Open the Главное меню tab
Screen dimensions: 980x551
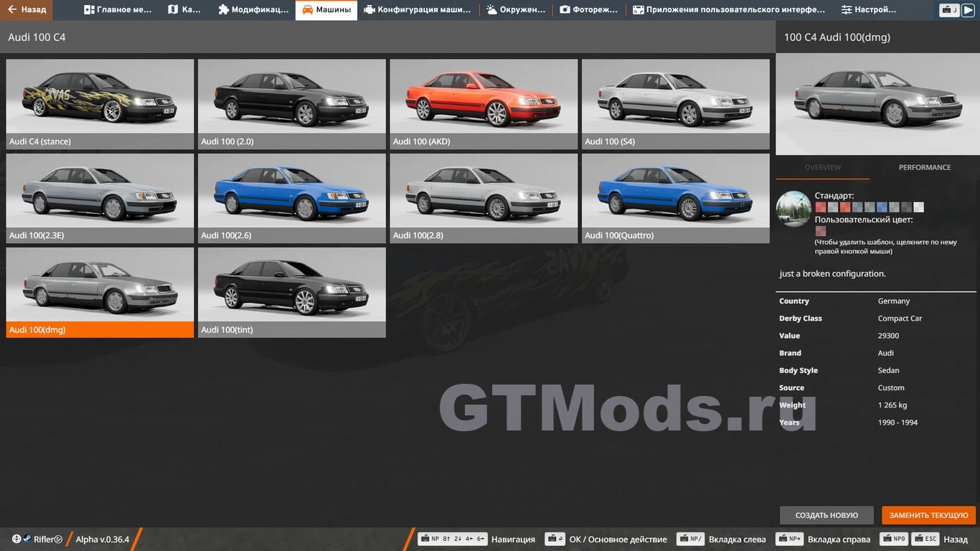pos(118,10)
